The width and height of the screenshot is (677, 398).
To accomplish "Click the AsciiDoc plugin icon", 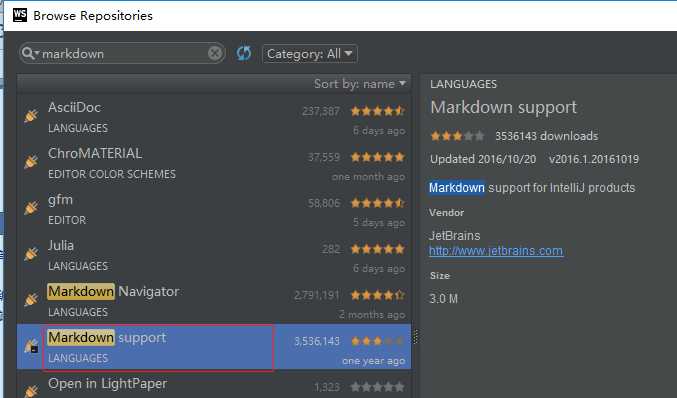I will coord(32,116).
